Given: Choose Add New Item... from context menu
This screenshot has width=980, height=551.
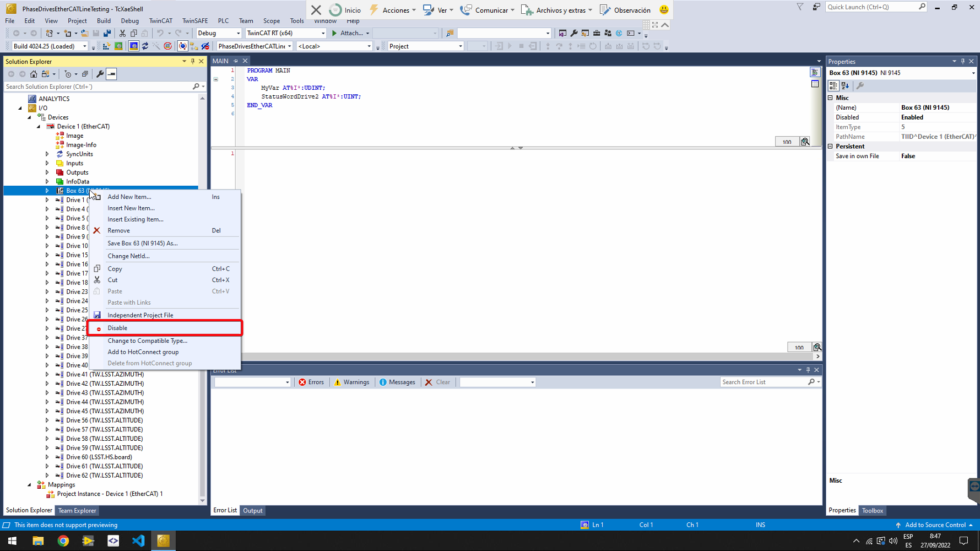Looking at the screenshot, I should [x=165, y=197].
